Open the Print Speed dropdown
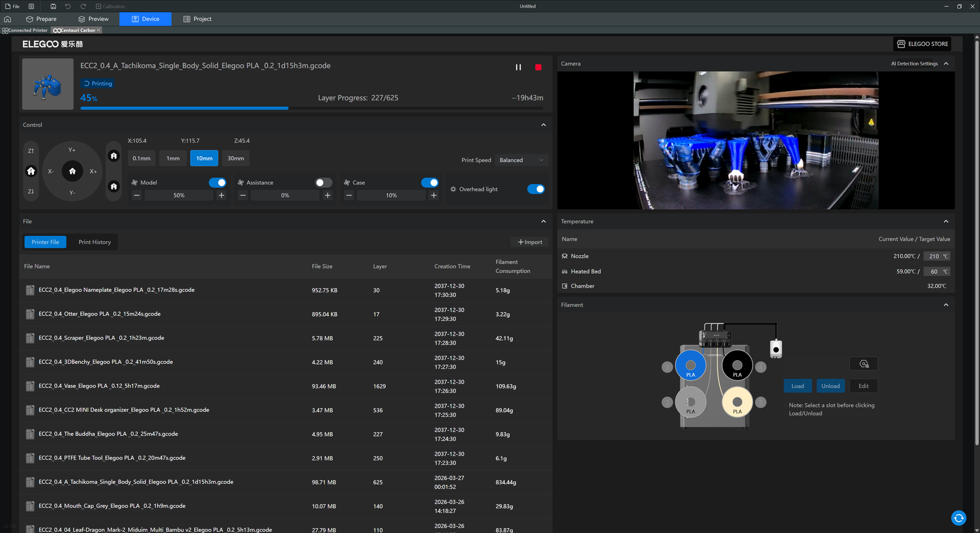 point(521,160)
